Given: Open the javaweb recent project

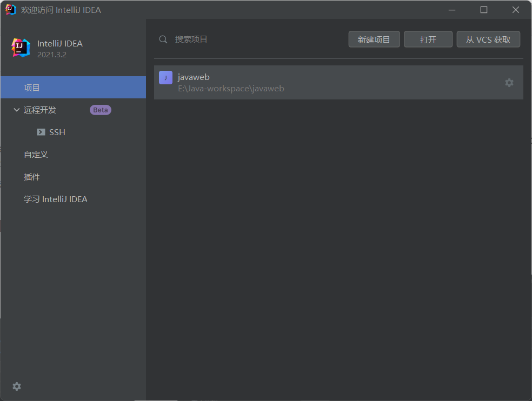Looking at the screenshot, I should point(338,83).
